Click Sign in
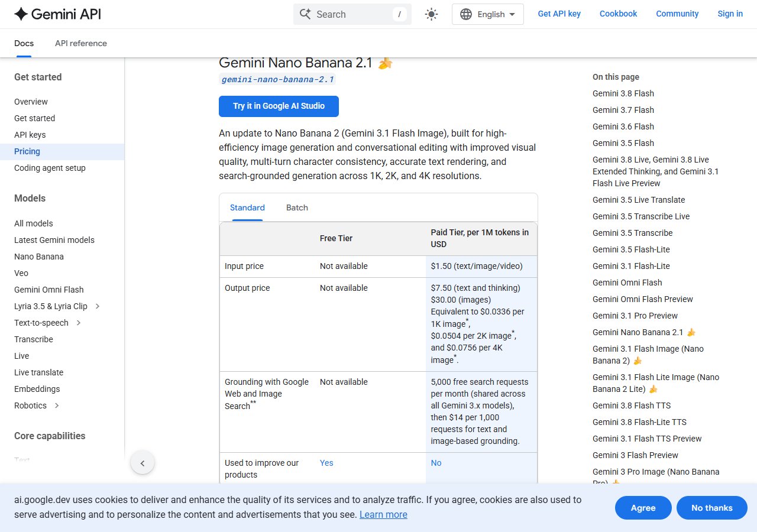The height and width of the screenshot is (532, 757). tap(730, 14)
